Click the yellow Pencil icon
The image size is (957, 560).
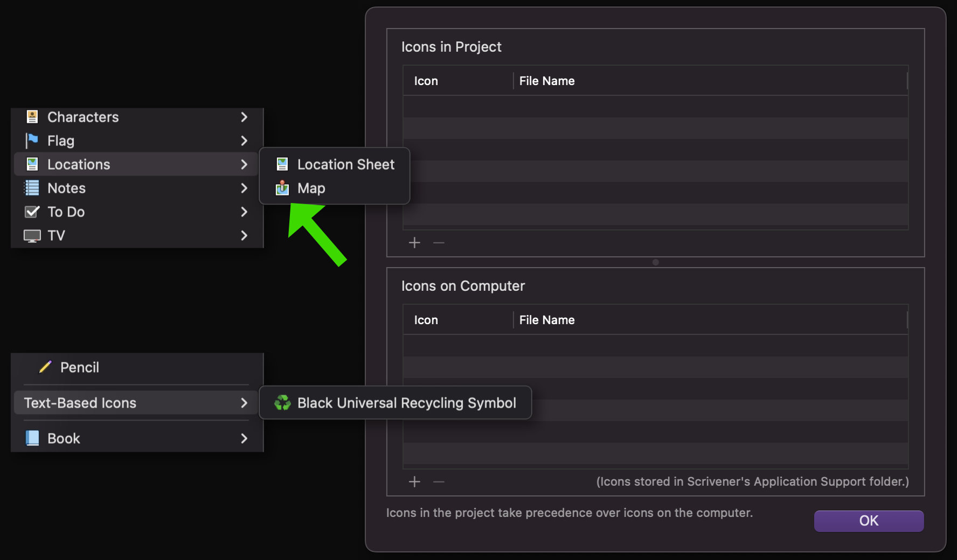[x=45, y=367]
